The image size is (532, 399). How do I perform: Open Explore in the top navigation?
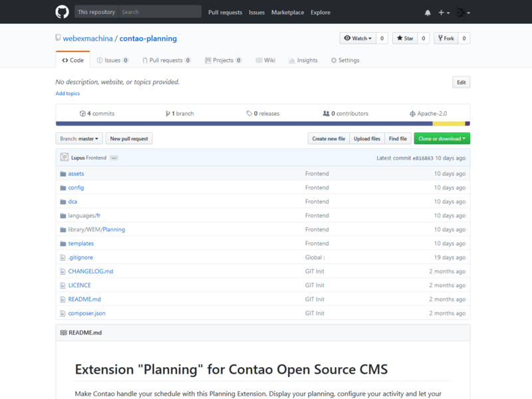(x=321, y=12)
